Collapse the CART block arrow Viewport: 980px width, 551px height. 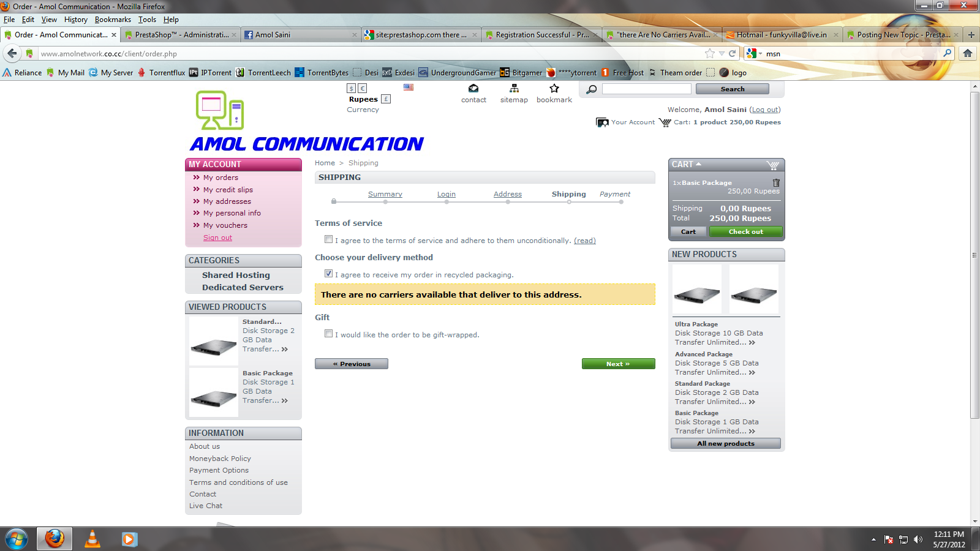point(698,164)
